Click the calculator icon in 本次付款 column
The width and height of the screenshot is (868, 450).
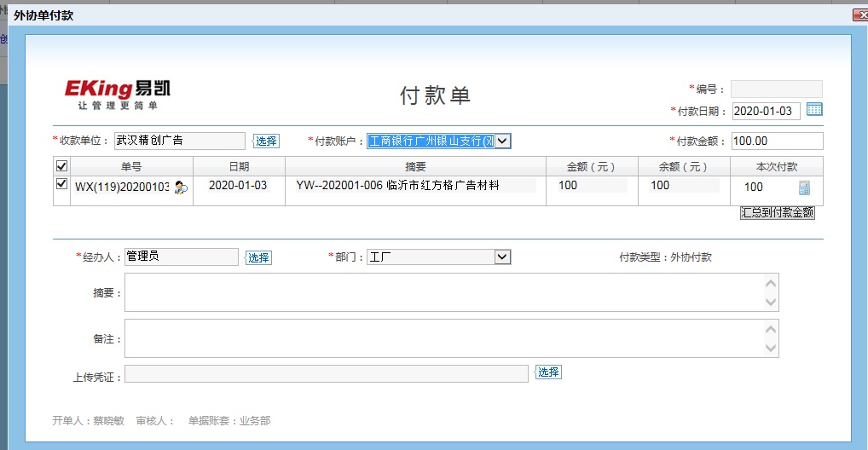tap(804, 188)
